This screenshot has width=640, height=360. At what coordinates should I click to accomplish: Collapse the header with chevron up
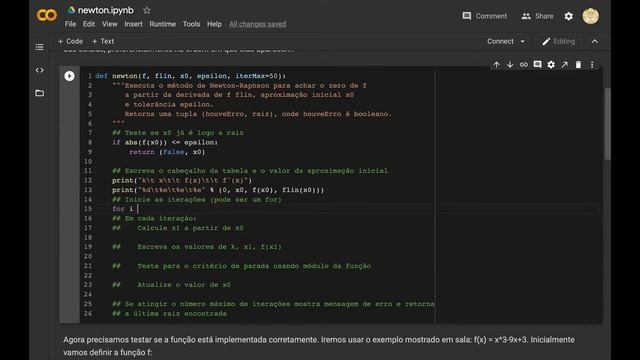595,41
